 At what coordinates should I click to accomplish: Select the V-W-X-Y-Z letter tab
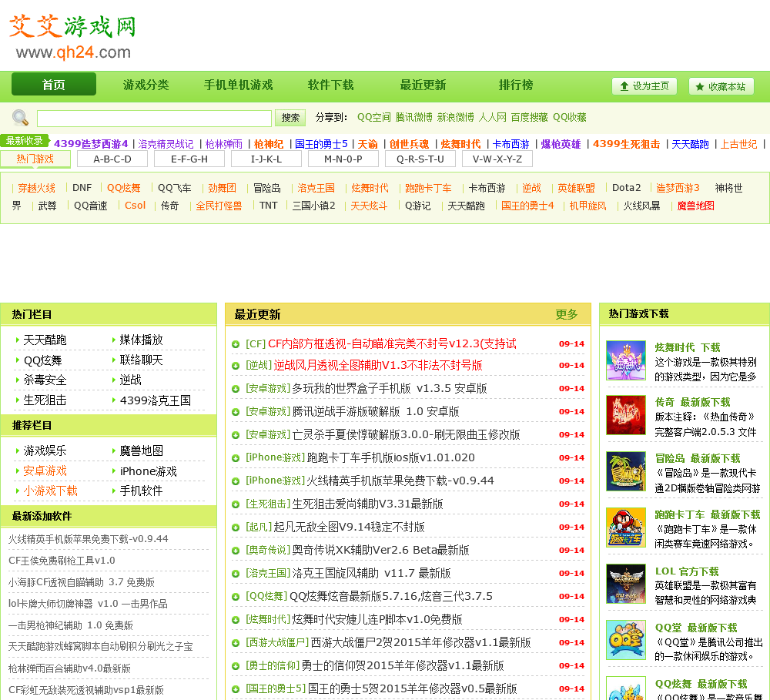point(497,159)
